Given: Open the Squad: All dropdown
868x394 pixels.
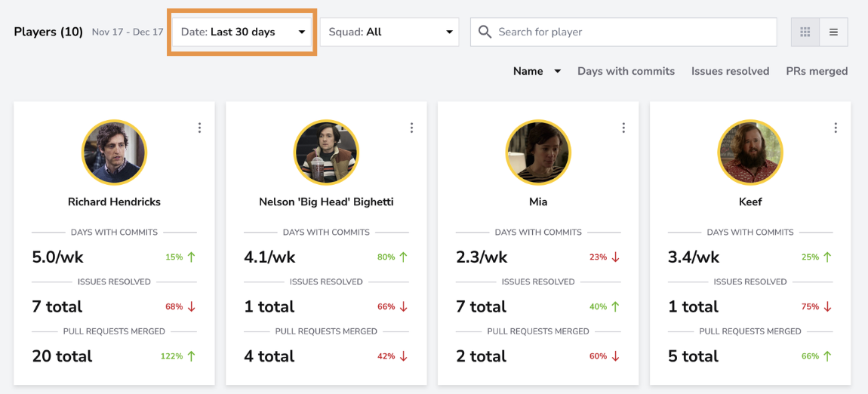Looking at the screenshot, I should click(x=389, y=32).
